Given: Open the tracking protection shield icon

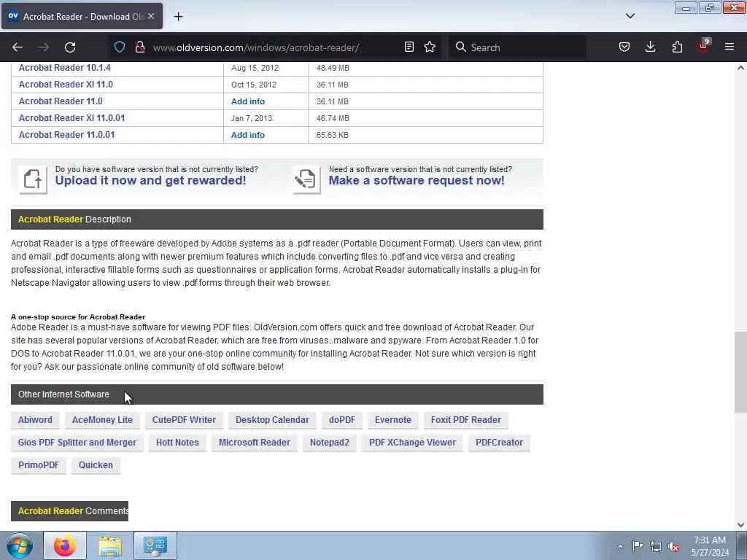Looking at the screenshot, I should tap(120, 47).
